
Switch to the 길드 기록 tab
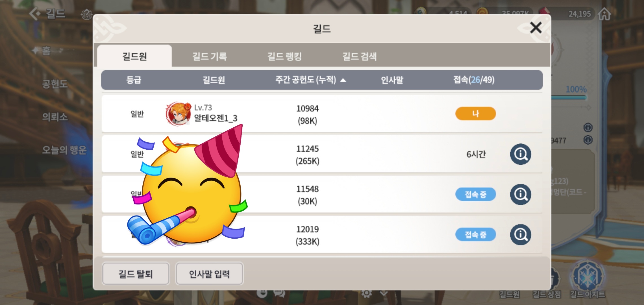click(x=209, y=56)
